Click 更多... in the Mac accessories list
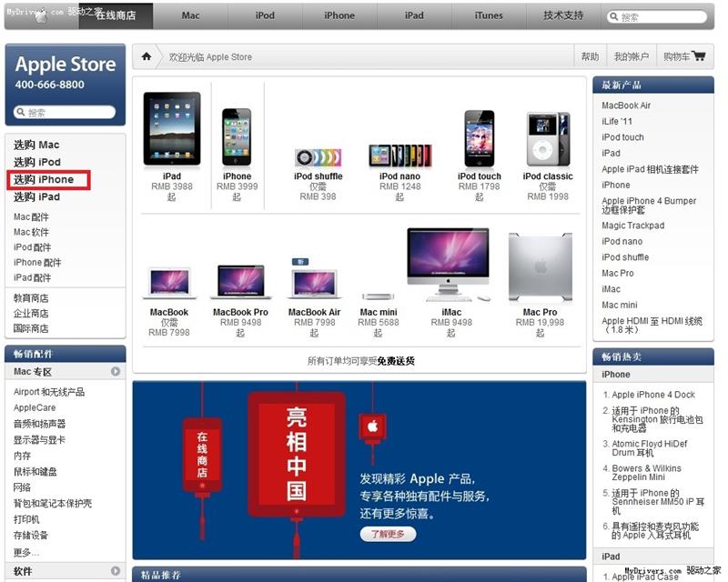 tap(26, 552)
